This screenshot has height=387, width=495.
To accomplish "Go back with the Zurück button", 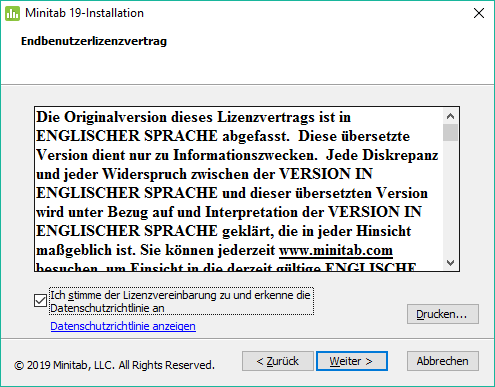I will (278, 361).
